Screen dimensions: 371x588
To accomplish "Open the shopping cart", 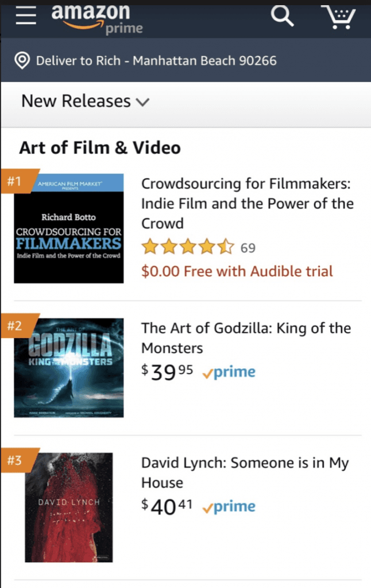I will click(x=340, y=17).
